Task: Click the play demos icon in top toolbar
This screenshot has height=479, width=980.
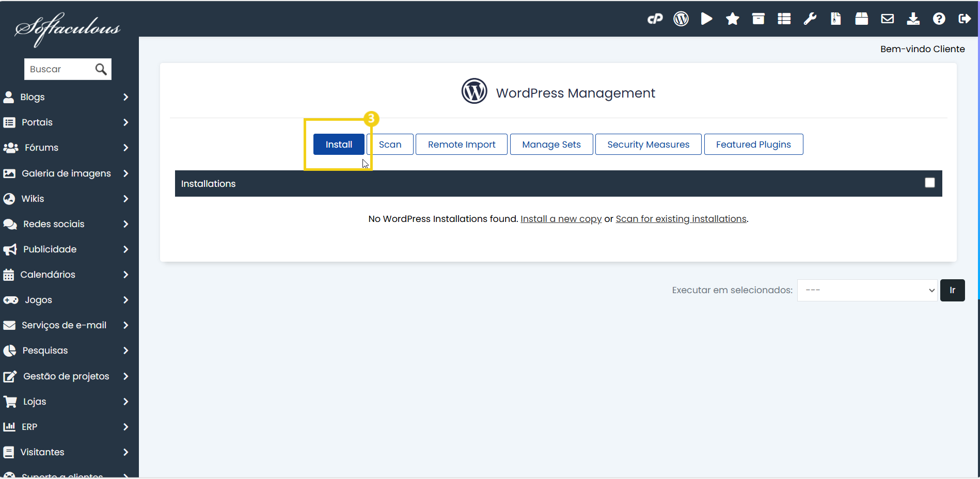Action: coord(707,19)
